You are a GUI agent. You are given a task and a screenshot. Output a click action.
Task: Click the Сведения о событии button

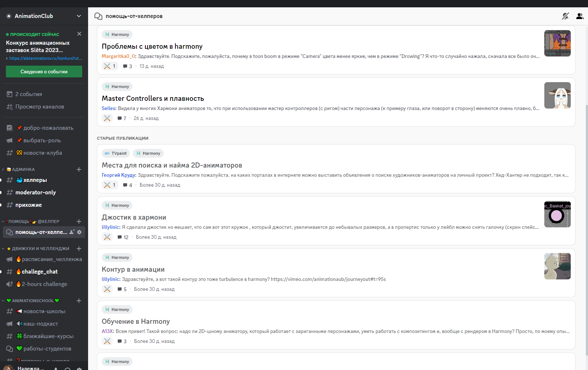44,72
